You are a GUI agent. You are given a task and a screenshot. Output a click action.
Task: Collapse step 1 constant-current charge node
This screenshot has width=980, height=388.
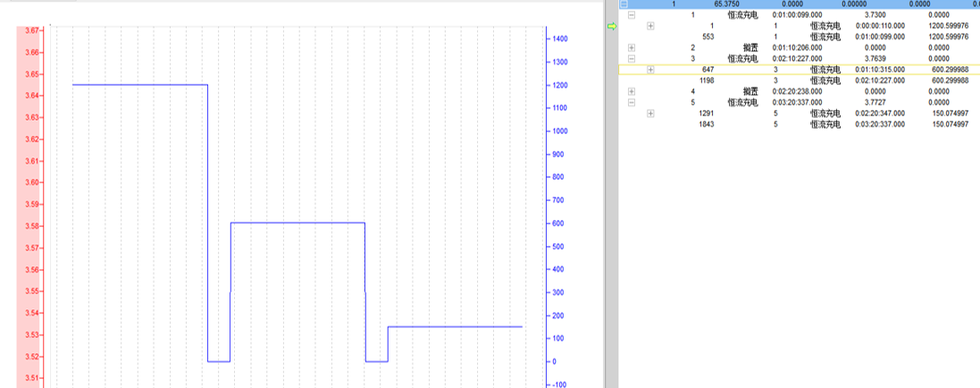632,15
